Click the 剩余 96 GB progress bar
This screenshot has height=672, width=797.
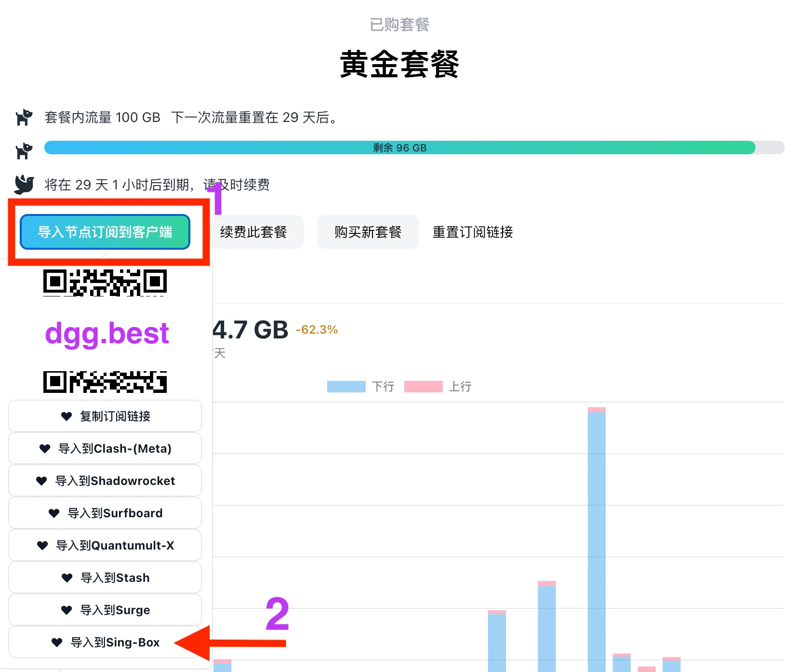(x=399, y=148)
